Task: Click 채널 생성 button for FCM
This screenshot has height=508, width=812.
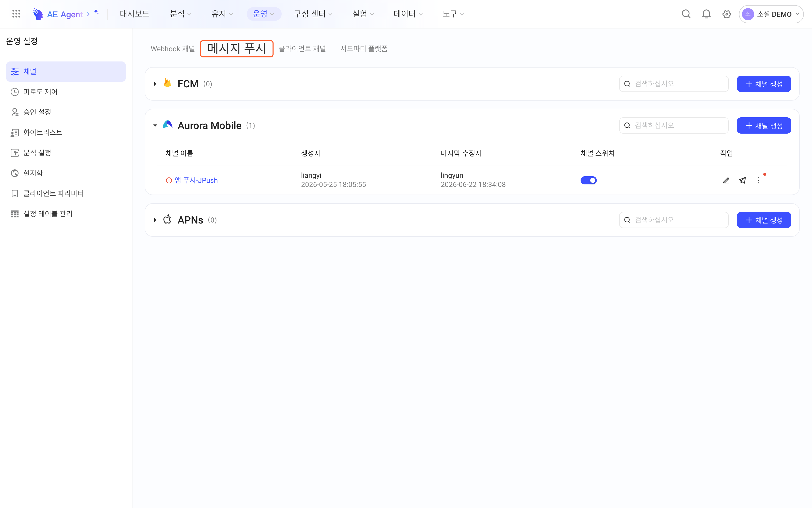Action: [x=764, y=84]
